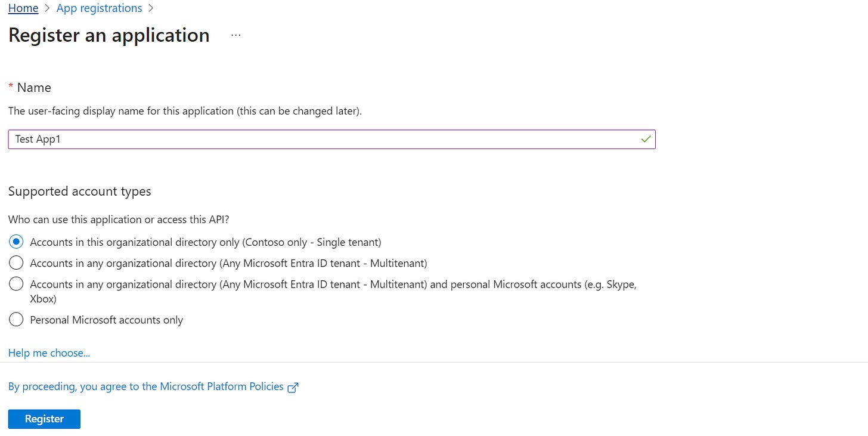Open the "Help me choose..." link
This screenshot has height=436, width=868.
tap(49, 352)
